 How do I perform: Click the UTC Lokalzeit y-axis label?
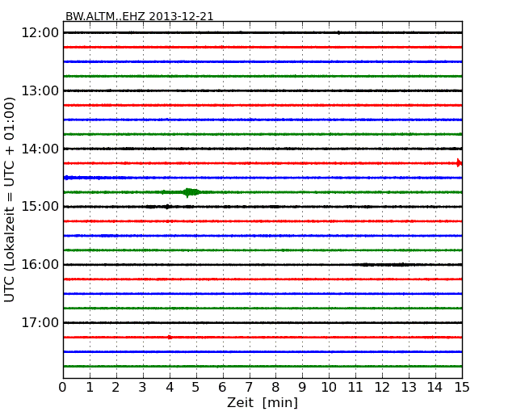click(x=10, y=199)
